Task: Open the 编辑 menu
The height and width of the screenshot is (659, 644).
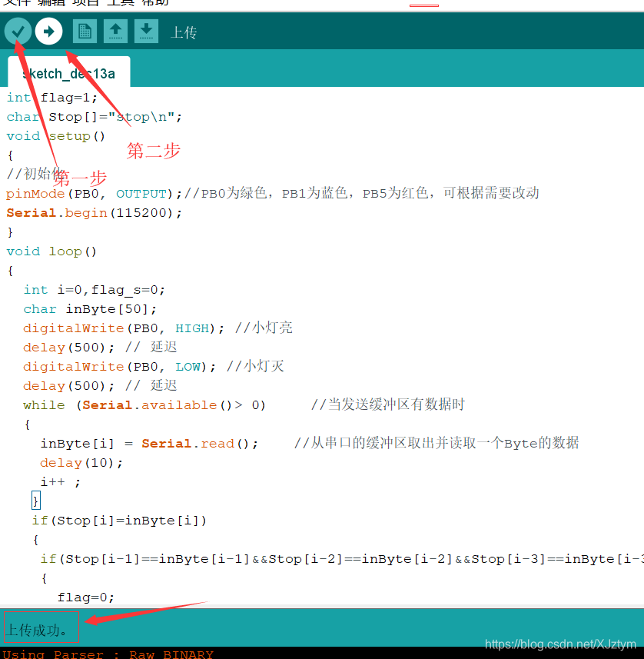Action: (50, 3)
